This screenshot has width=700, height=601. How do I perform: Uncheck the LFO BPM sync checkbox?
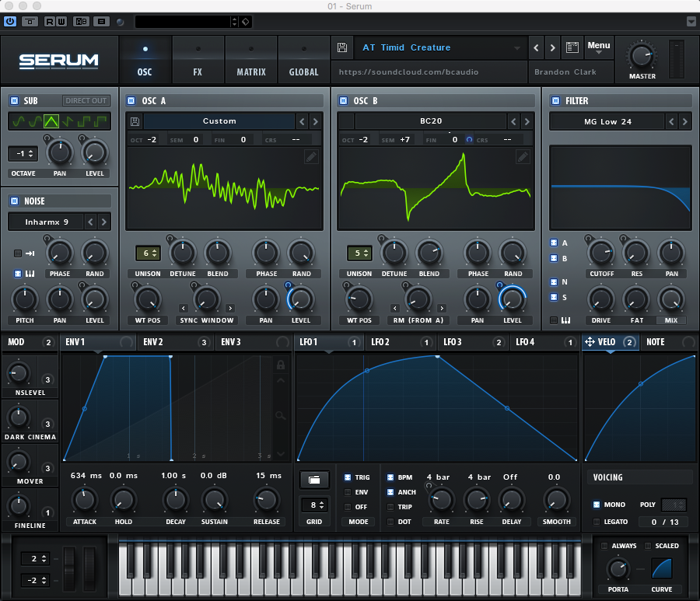(390, 477)
